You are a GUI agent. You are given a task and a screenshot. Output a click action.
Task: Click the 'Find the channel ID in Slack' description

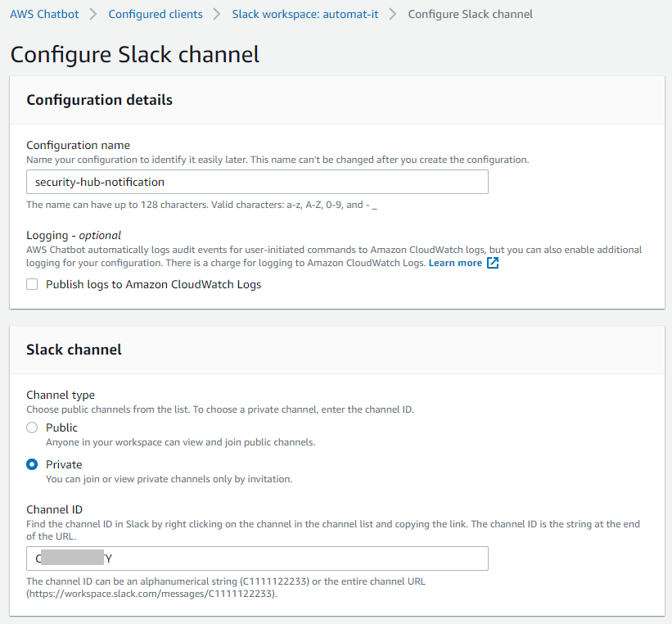(x=333, y=530)
